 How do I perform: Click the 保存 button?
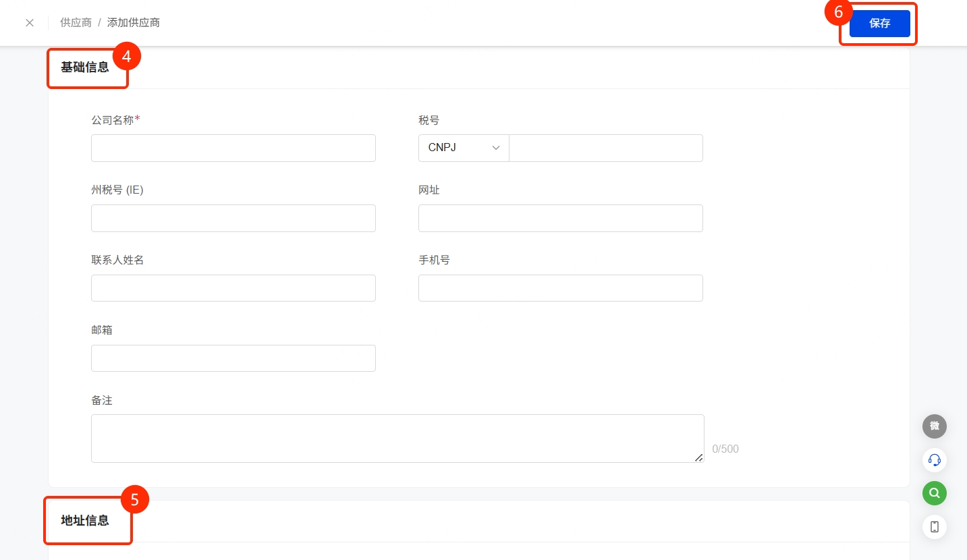[880, 24]
